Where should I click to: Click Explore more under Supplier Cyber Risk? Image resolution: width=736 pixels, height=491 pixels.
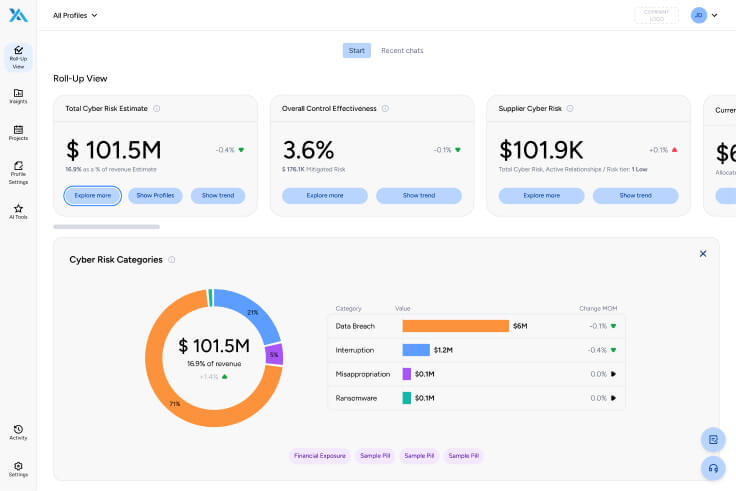click(x=541, y=196)
